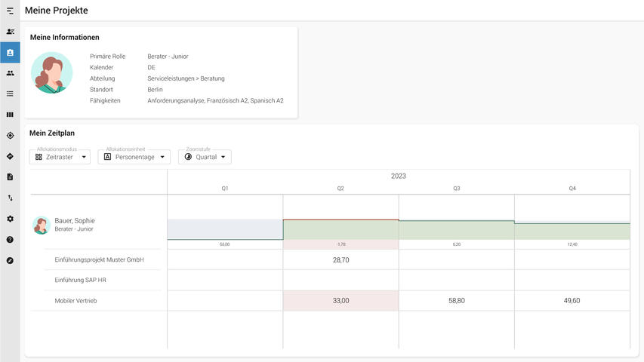Open the document icon in the sidebar
Image resolution: width=644 pixels, height=362 pixels.
[10, 177]
